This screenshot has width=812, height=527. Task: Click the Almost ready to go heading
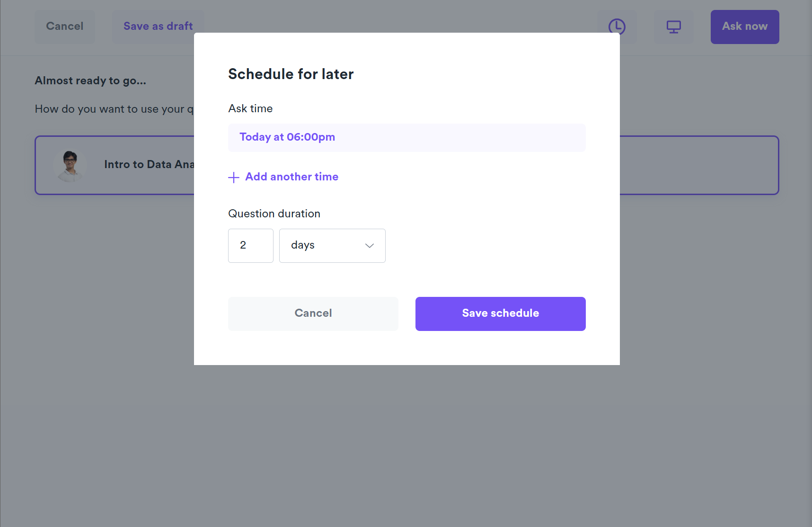pos(90,80)
